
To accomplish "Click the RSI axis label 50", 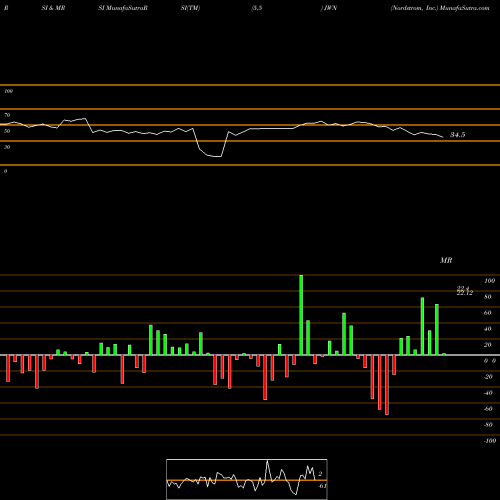I will pyautogui.click(x=7, y=131).
